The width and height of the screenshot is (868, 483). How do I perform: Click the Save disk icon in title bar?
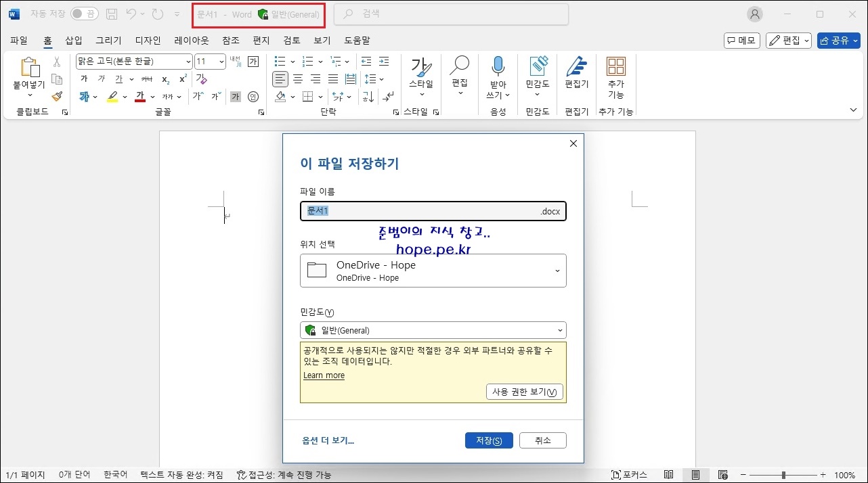point(112,14)
